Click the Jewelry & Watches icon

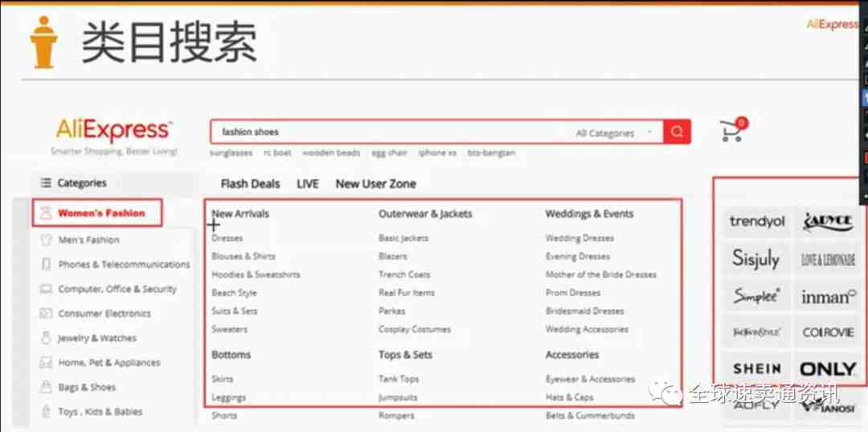point(47,338)
